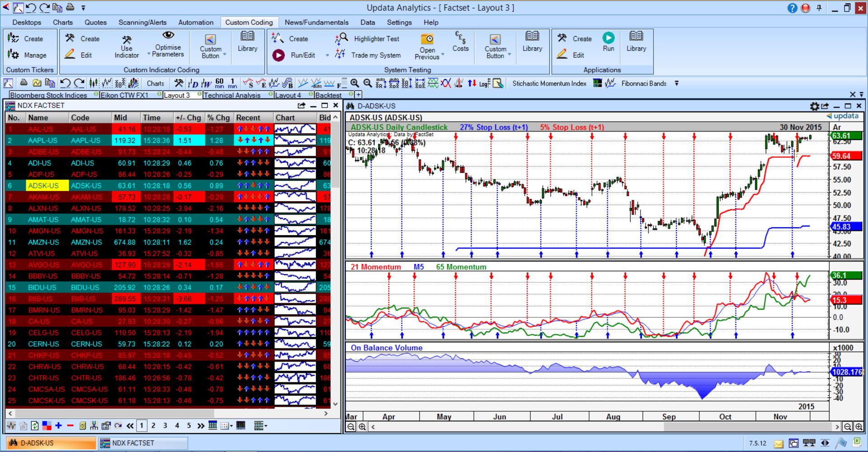This screenshot has height=452, width=868.
Task: Expand the toolbar overflow arrow after Fibonnaci Bands
Action: pyautogui.click(x=676, y=83)
